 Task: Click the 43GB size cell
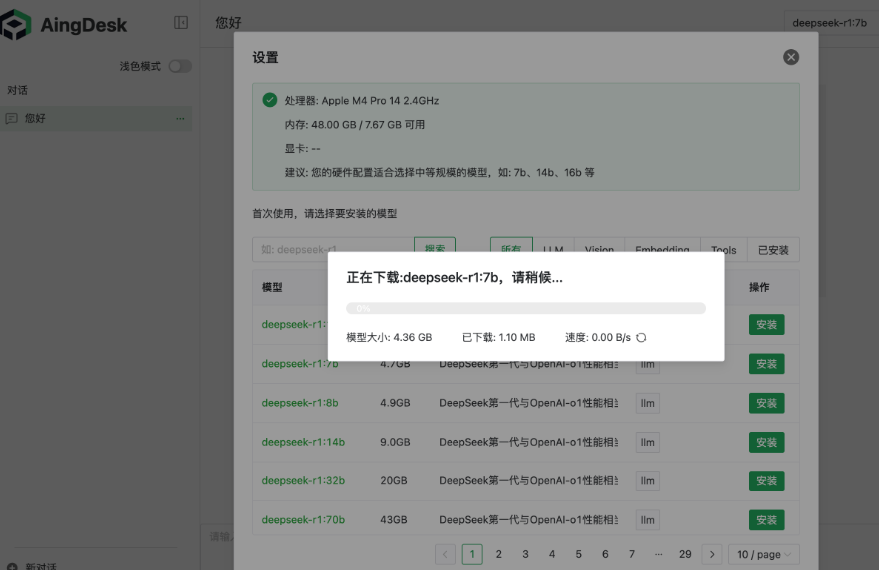pos(394,520)
